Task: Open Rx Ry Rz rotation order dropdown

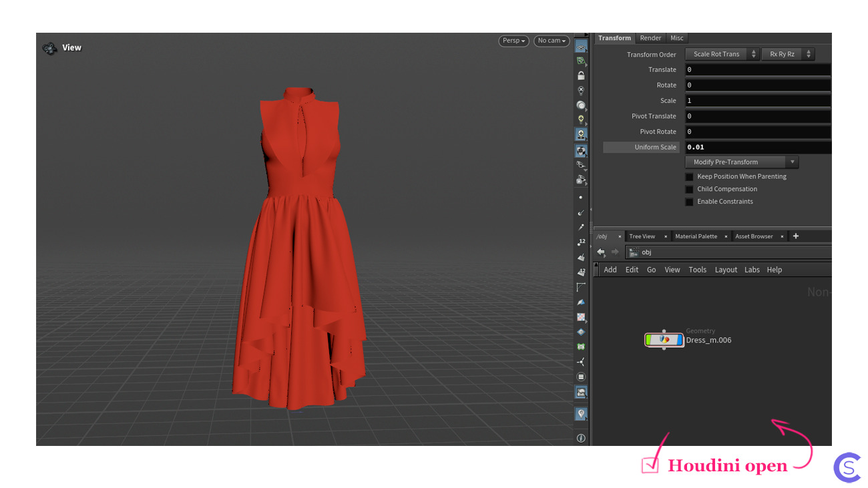Action: pos(788,54)
